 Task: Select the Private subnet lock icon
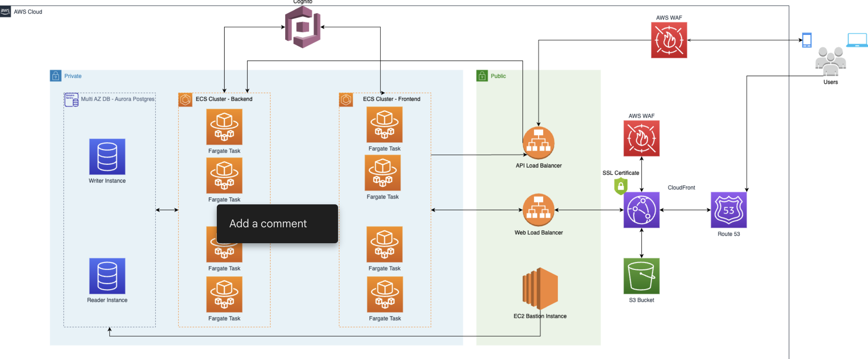coord(56,76)
